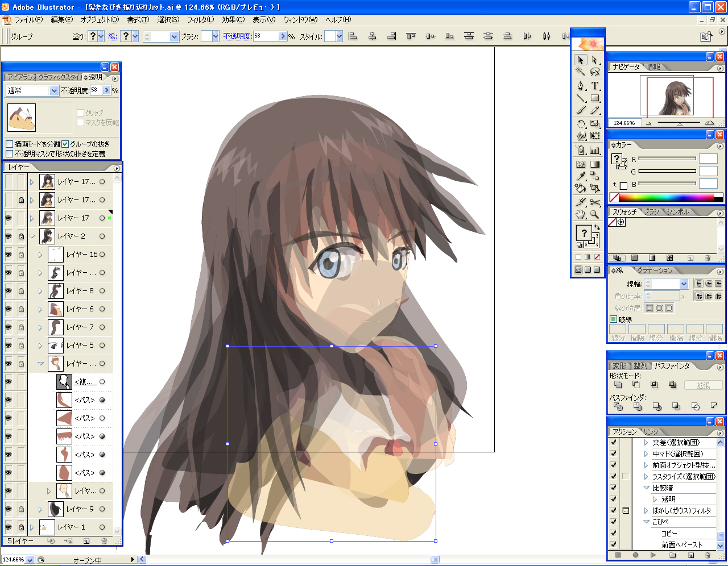This screenshot has width=728, height=566.
Task: Enable 描画モードを分離 checkbox
Action: (x=10, y=144)
